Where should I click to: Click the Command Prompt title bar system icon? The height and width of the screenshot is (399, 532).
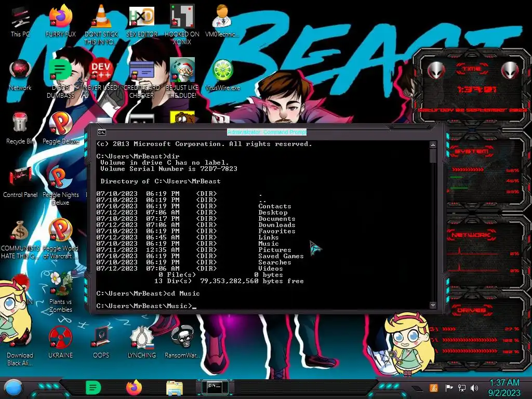[101, 132]
